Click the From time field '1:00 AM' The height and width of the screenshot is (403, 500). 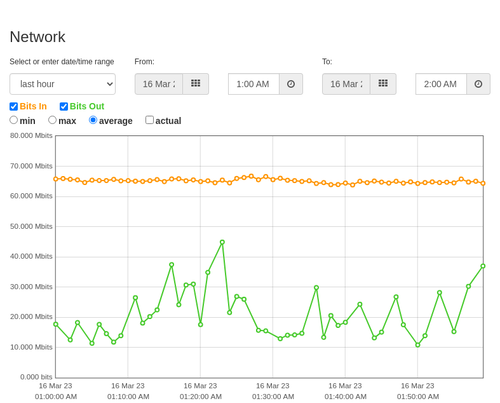254,84
